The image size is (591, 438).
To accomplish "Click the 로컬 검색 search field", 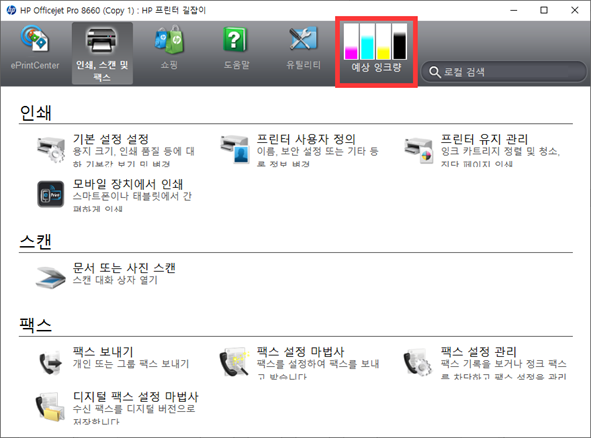I will (504, 72).
